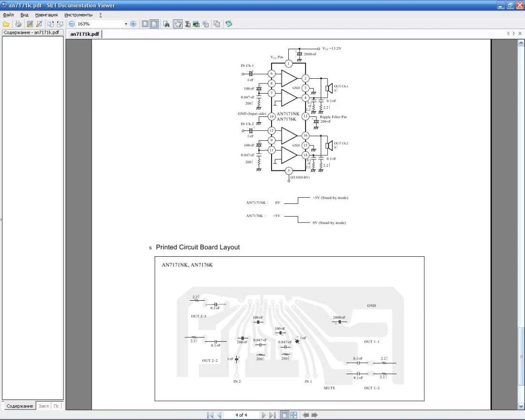Go to the first page
Viewport: 525px width, 420px height.
click(x=210, y=415)
